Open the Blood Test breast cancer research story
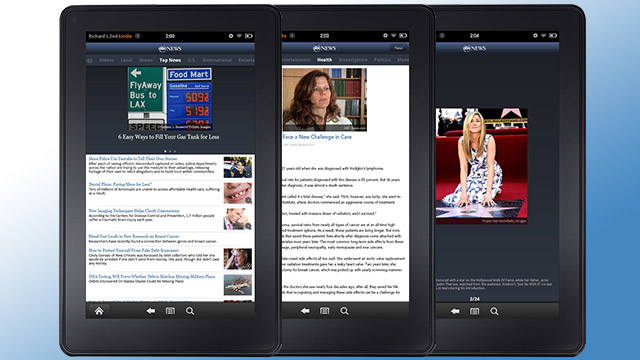The width and height of the screenshot is (640, 360). tap(134, 236)
